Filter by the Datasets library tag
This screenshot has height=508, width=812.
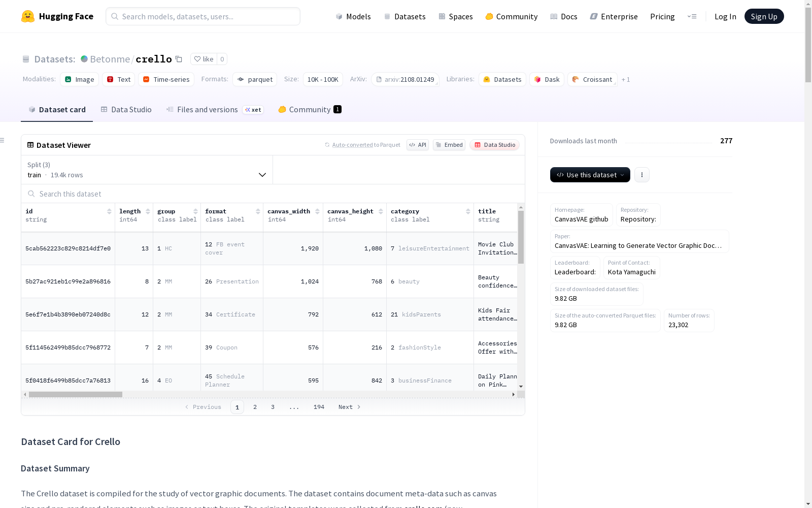[x=502, y=79]
